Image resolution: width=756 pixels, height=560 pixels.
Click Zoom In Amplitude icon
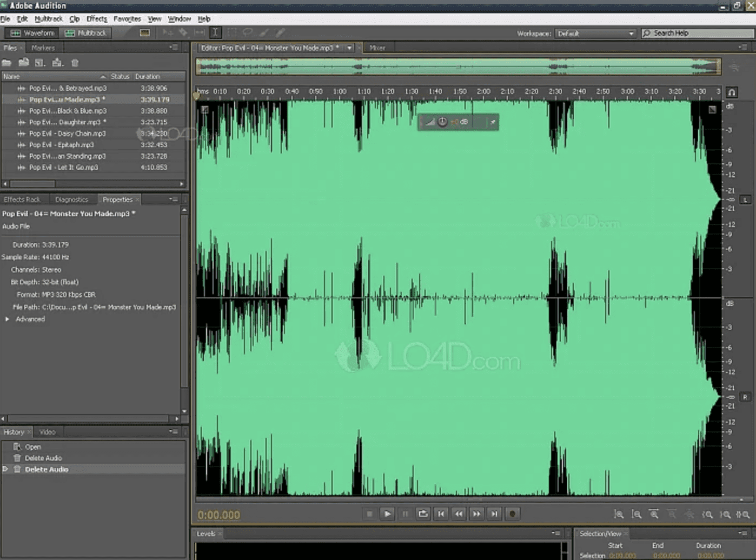pyautogui.click(x=619, y=515)
